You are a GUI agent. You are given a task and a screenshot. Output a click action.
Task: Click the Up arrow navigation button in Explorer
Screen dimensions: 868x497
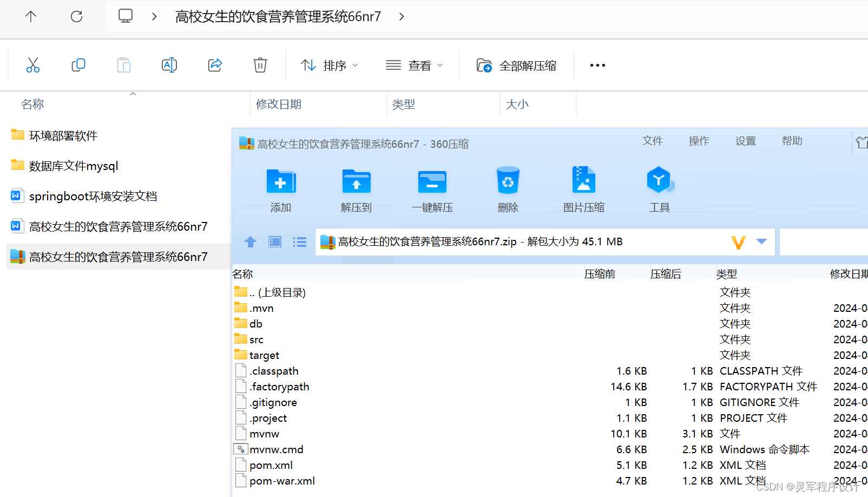tap(31, 16)
